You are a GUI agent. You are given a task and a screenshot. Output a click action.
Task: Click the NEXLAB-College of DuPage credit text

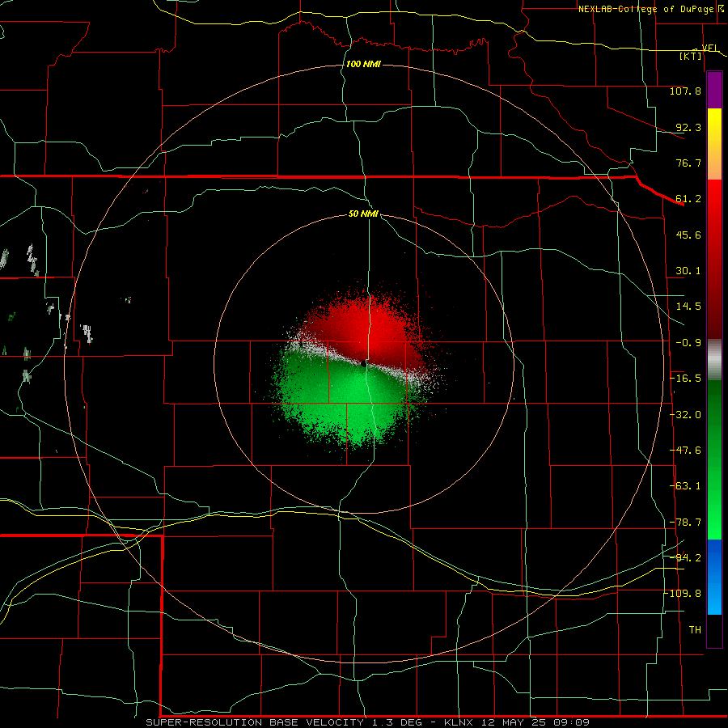coord(651,9)
